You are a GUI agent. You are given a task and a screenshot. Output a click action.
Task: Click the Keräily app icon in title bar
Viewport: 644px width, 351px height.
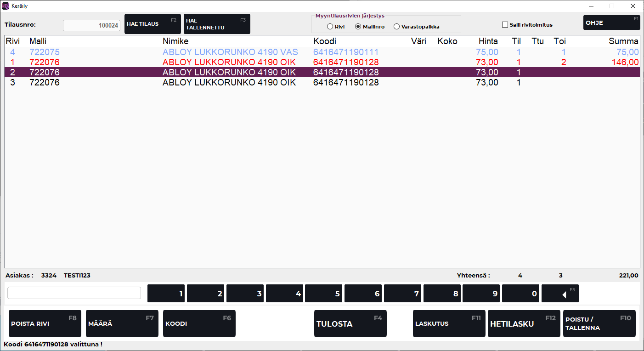click(6, 6)
